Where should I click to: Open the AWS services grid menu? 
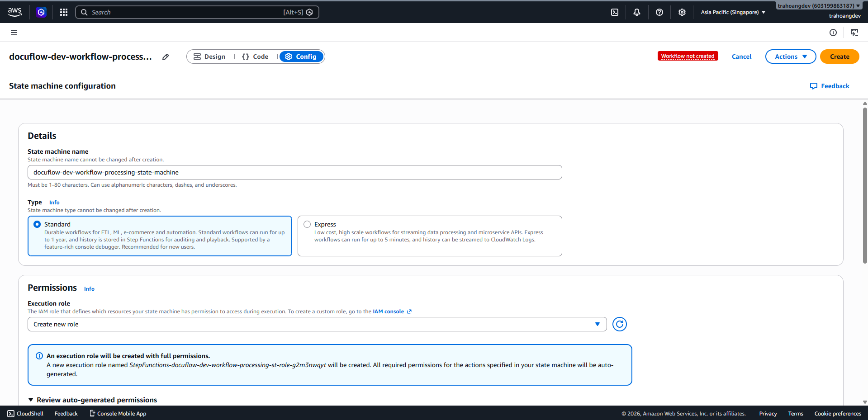coord(64,12)
